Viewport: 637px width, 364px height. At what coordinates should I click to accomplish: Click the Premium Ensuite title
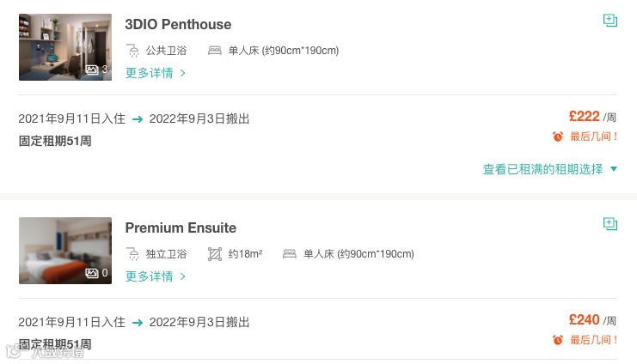pos(181,227)
